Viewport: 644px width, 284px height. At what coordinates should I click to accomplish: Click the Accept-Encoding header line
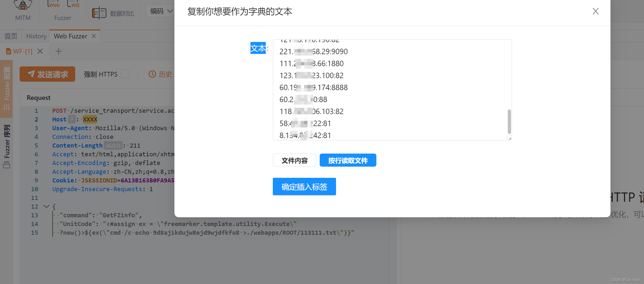106,163
